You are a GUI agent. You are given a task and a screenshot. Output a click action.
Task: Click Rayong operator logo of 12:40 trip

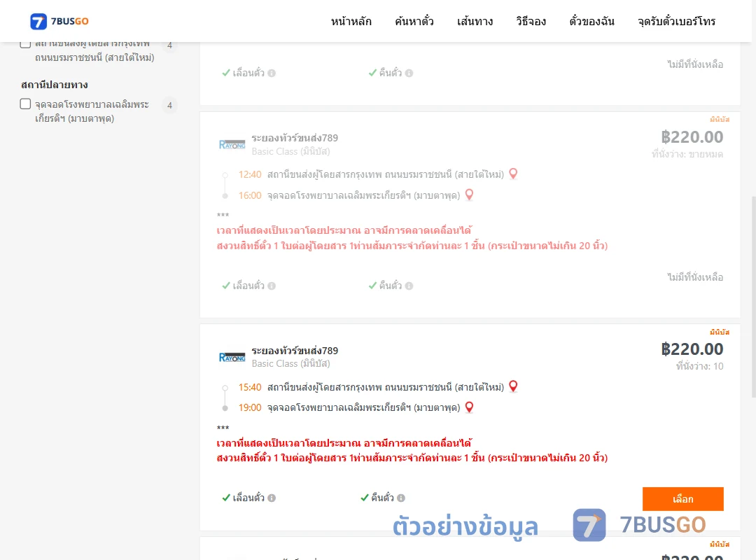click(232, 145)
